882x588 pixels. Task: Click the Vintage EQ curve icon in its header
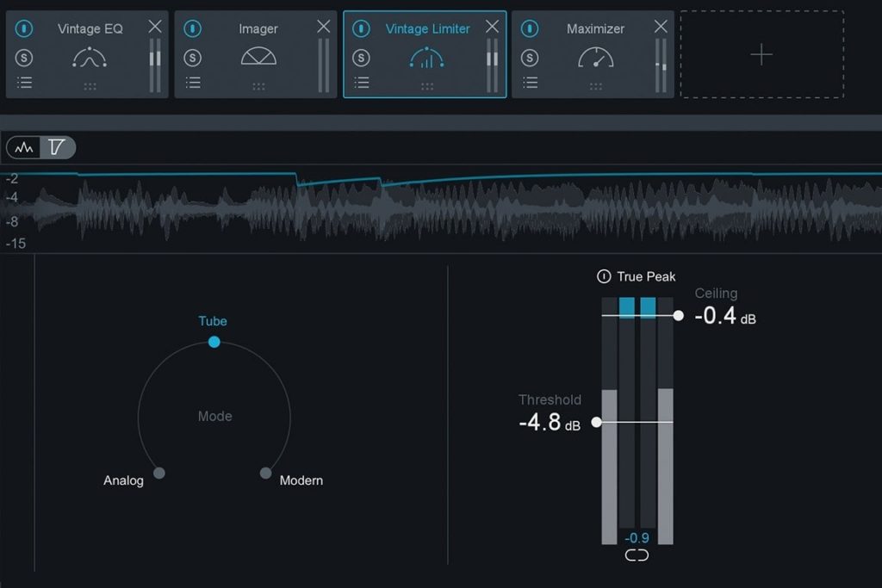tap(90, 56)
